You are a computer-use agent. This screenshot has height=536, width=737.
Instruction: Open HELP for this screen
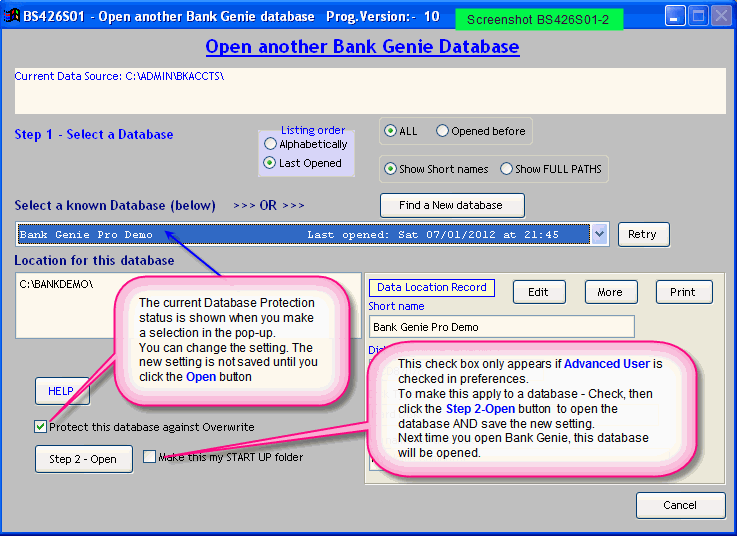tap(62, 391)
